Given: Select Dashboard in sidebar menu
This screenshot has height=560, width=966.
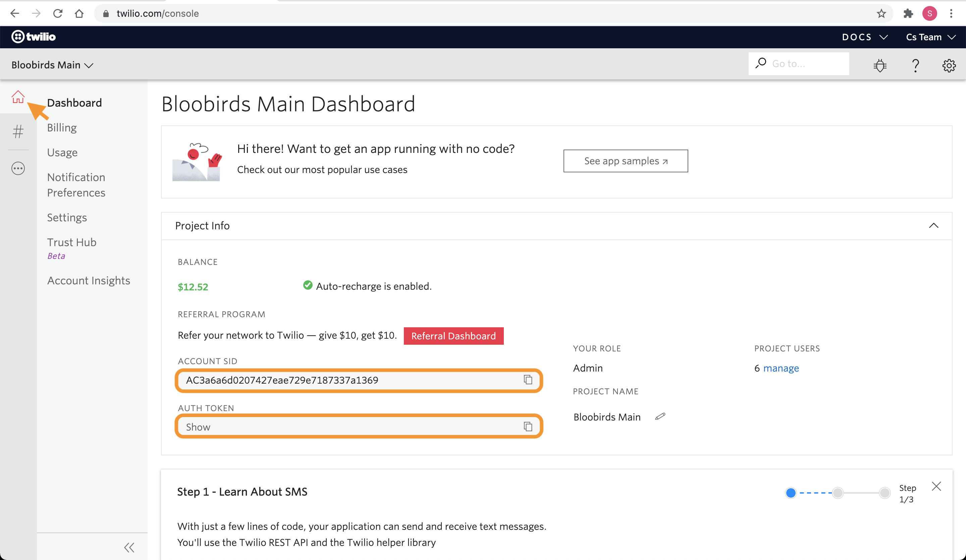Looking at the screenshot, I should 74,103.
